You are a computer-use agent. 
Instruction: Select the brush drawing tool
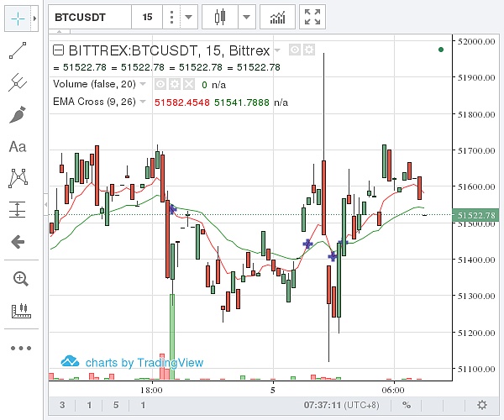pyautogui.click(x=18, y=115)
